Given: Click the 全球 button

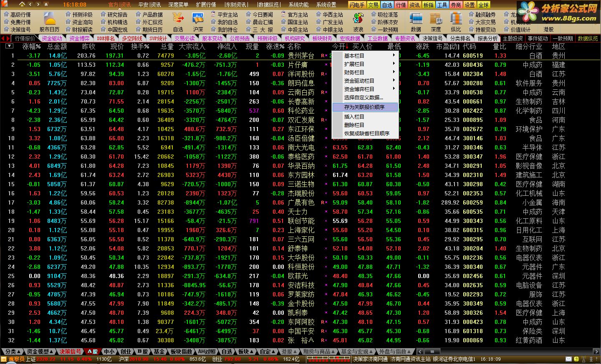Looking at the screenshot, I should click(483, 5).
